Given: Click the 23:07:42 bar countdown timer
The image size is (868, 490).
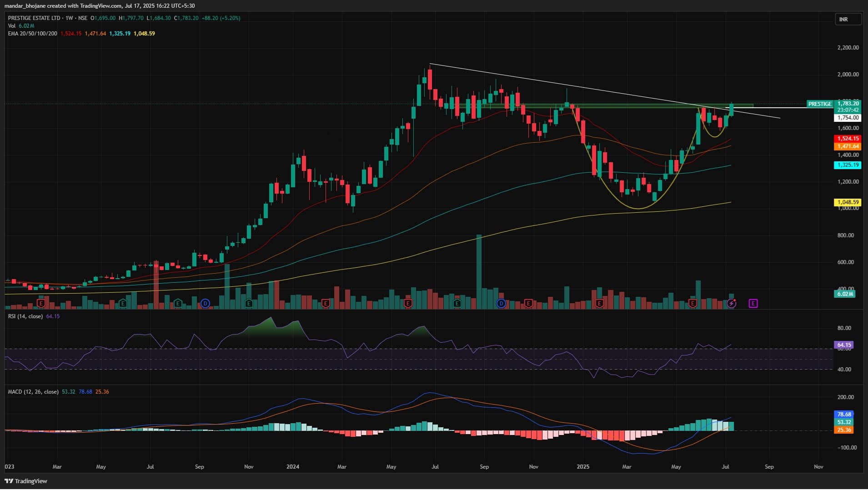Looking at the screenshot, I should click(x=848, y=110).
